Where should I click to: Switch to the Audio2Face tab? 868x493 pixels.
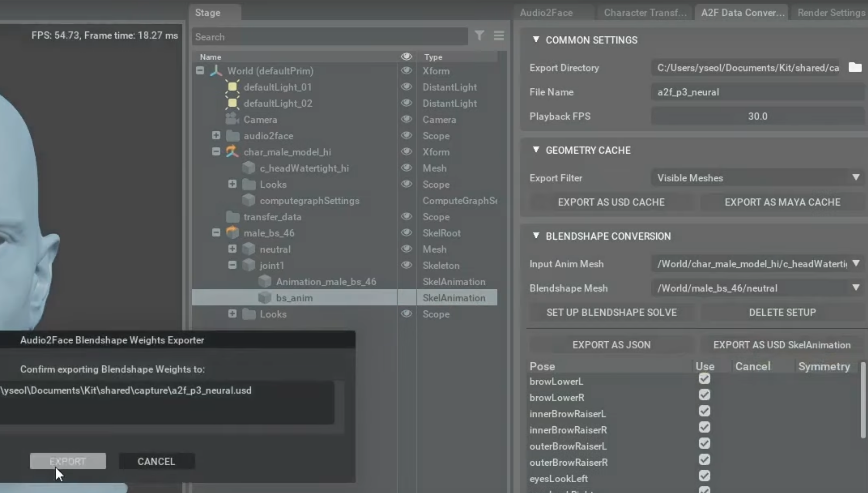point(546,12)
